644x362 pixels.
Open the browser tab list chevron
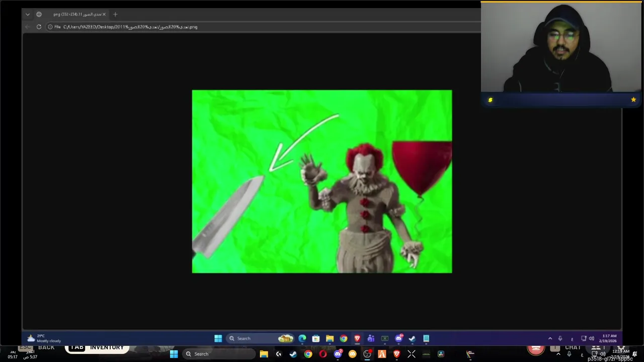(x=28, y=15)
